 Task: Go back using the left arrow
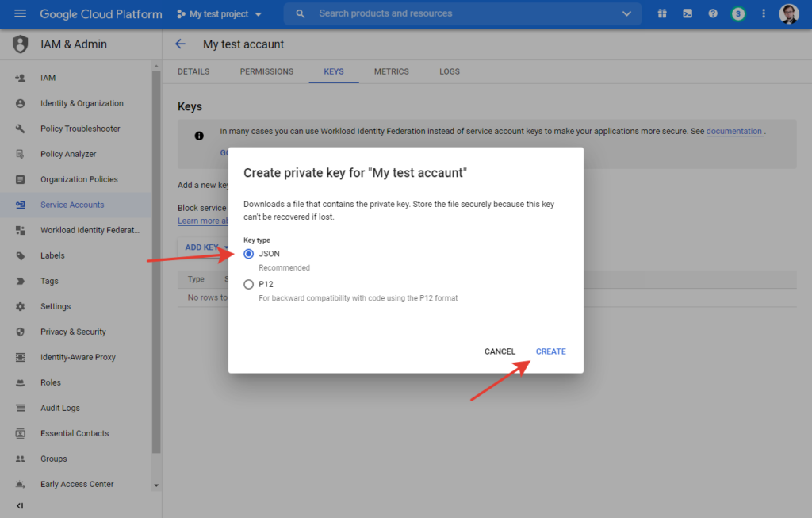[x=181, y=44]
